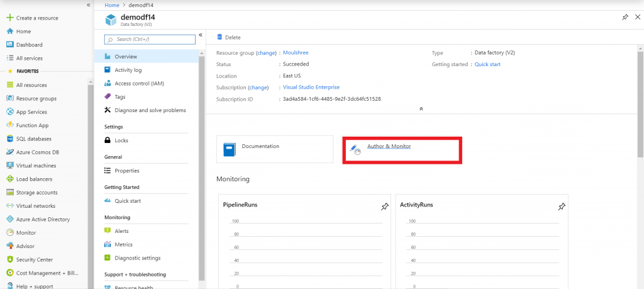Click the Documentation book tile
Image resolution: width=644 pixels, height=289 pixels.
click(275, 149)
